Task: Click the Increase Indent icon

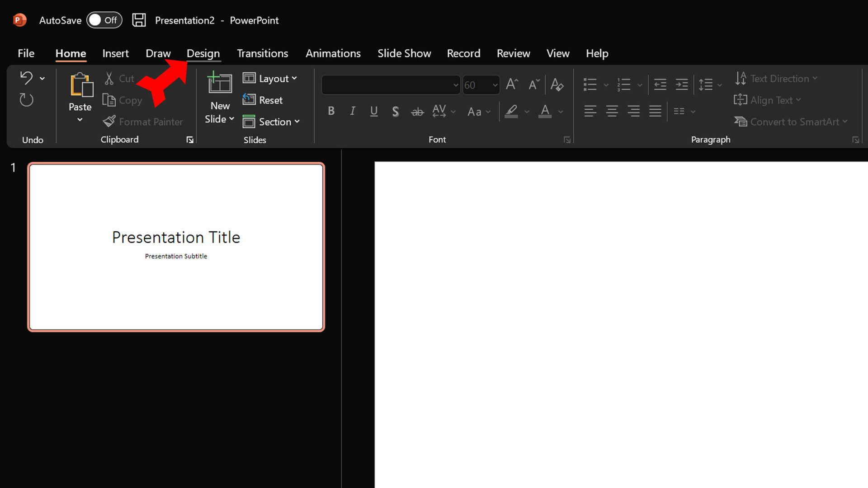Action: point(682,84)
